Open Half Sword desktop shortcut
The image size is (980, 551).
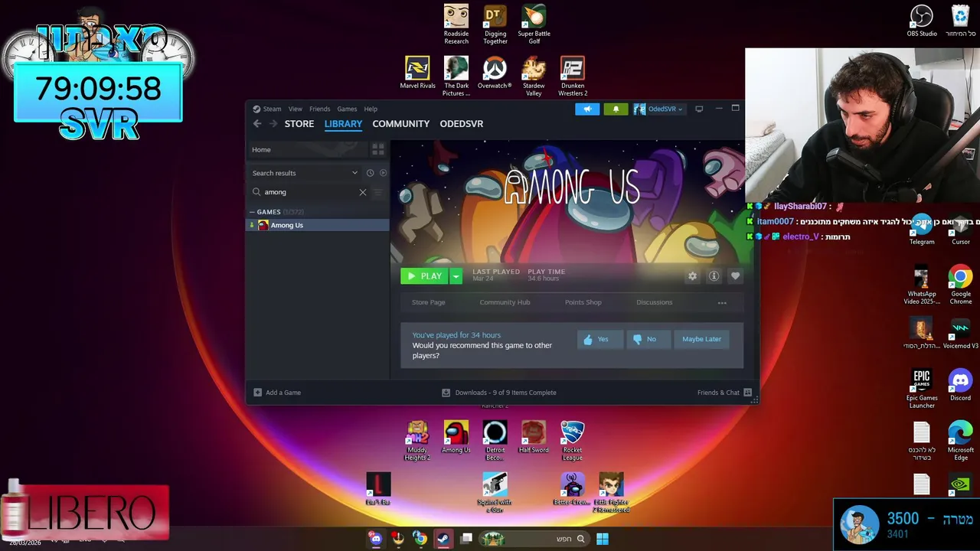pyautogui.click(x=534, y=437)
